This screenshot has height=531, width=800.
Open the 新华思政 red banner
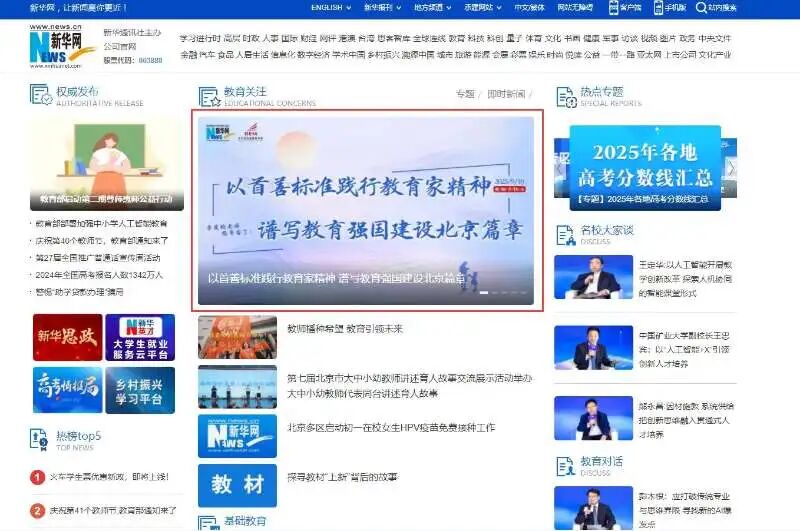(67, 337)
